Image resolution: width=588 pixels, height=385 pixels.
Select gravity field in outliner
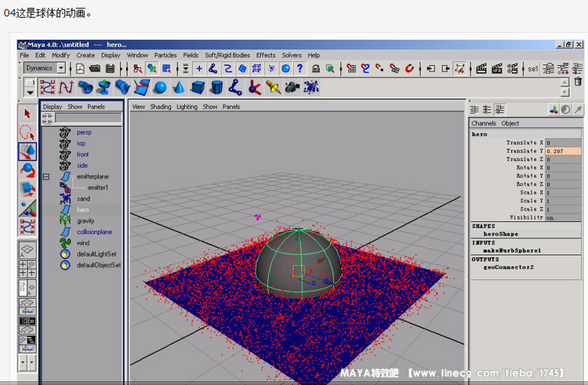click(85, 221)
